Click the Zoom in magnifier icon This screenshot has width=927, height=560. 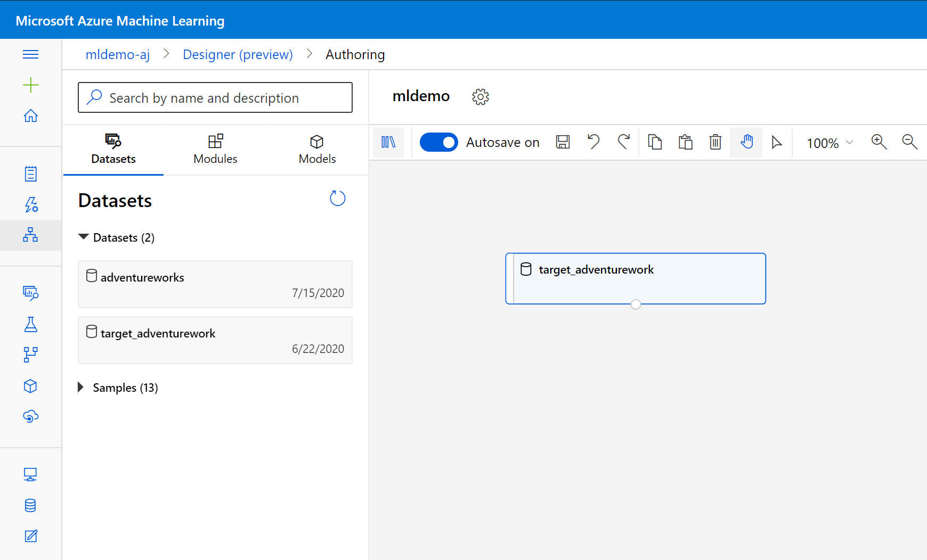pos(879,142)
